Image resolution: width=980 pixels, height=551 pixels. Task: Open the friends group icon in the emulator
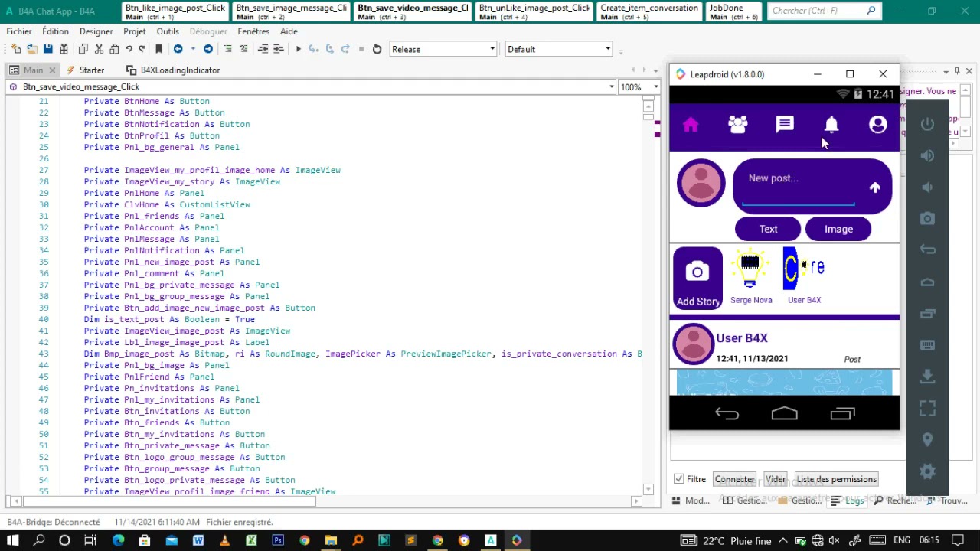pyautogui.click(x=738, y=125)
